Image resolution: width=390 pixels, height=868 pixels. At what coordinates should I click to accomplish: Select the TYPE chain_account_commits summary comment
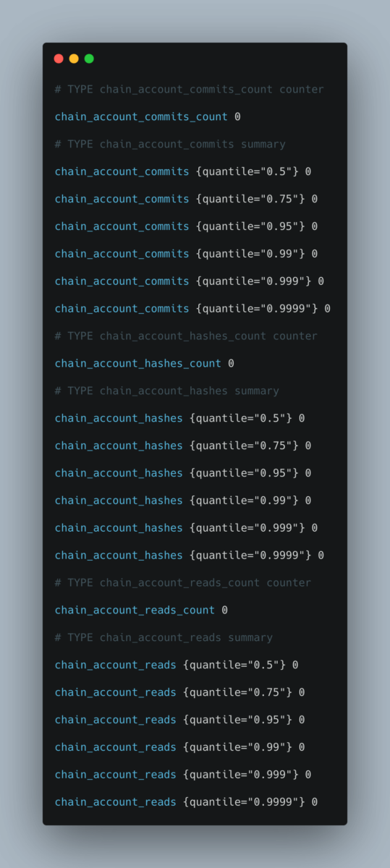170,144
